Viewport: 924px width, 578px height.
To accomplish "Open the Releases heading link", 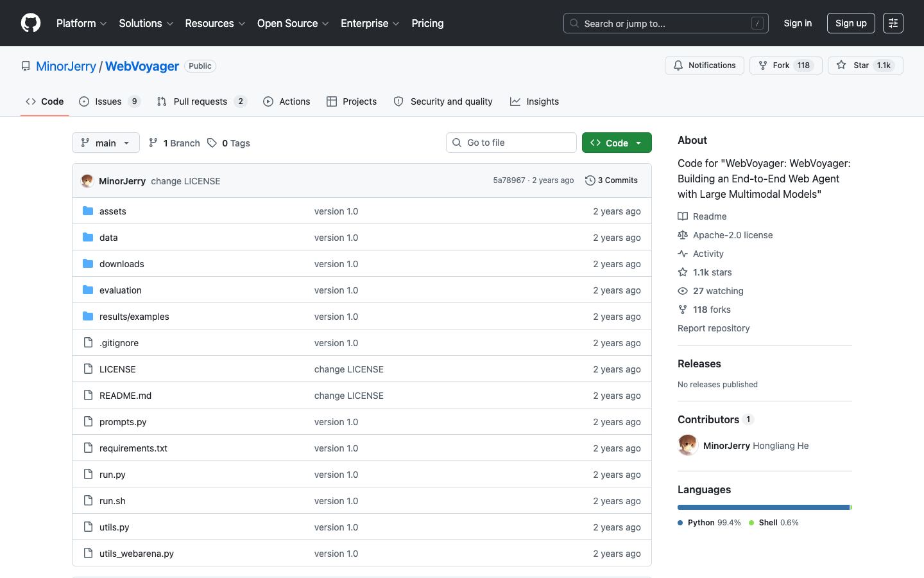I will (699, 363).
